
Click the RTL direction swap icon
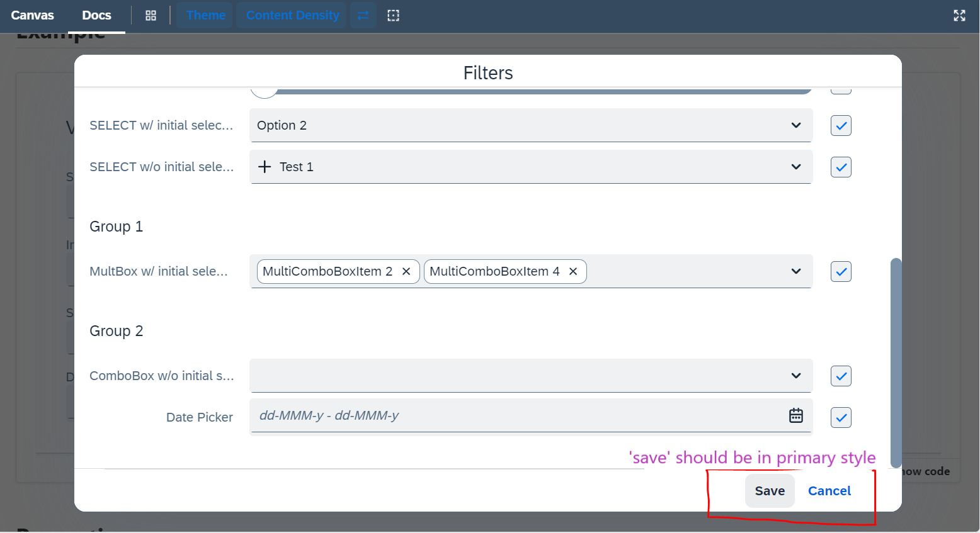[x=363, y=15]
